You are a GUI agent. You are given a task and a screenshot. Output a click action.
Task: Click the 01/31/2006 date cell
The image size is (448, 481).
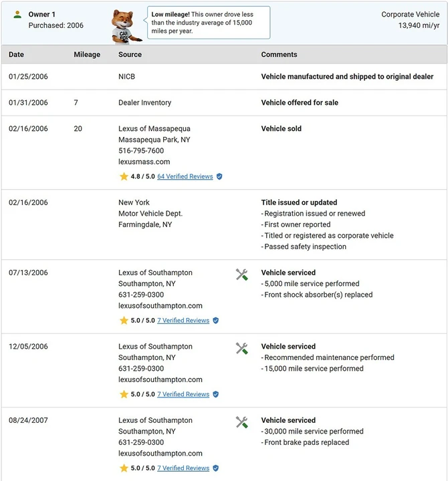click(28, 102)
